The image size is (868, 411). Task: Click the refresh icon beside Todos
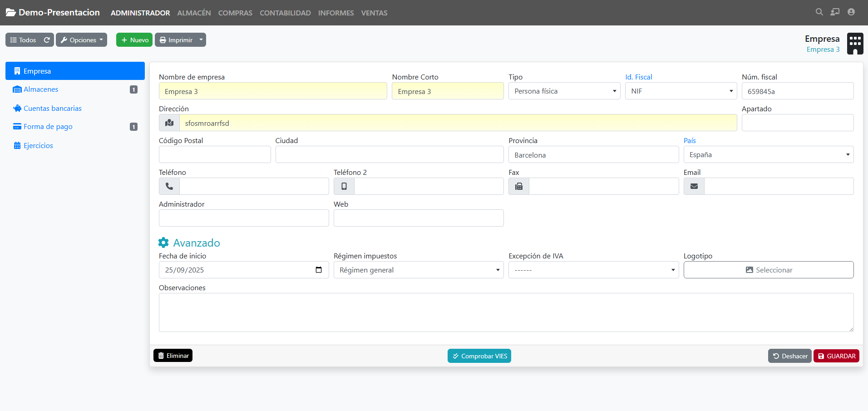(47, 40)
